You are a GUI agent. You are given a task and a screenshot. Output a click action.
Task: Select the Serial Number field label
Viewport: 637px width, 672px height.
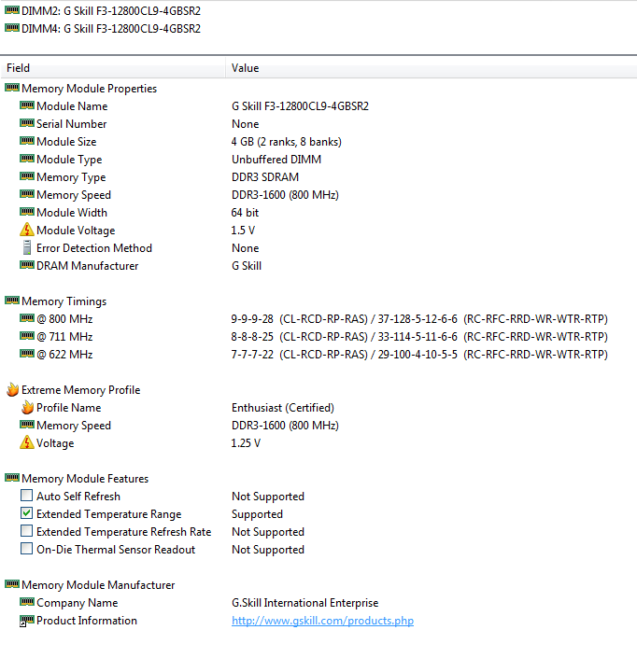[71, 124]
